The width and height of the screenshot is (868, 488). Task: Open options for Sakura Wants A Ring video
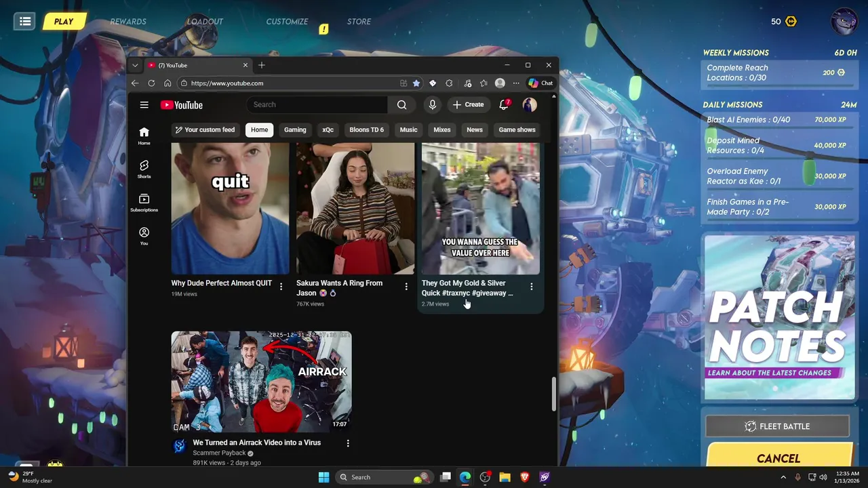[406, 287]
